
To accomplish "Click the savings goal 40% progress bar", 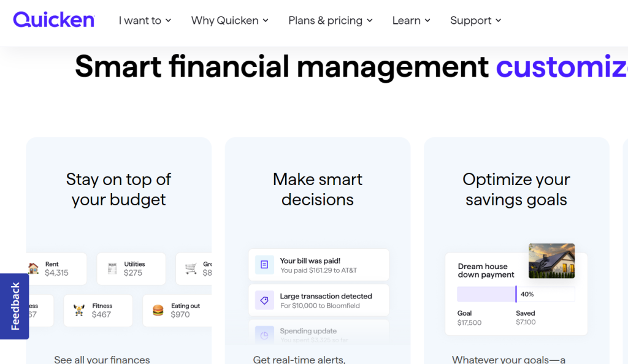I will click(x=516, y=294).
